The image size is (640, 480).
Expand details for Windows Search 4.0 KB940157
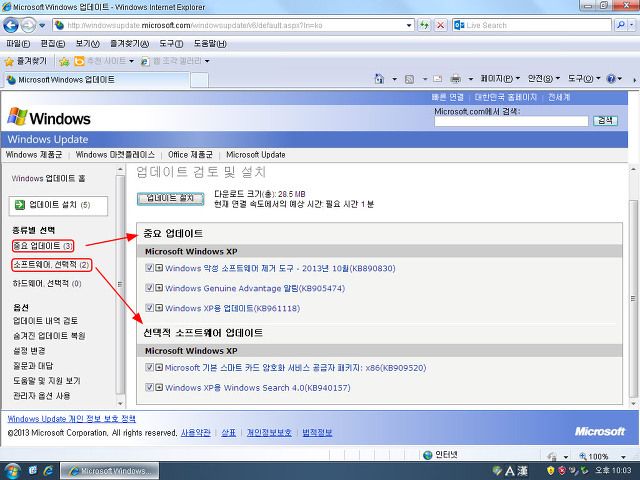pos(159,387)
